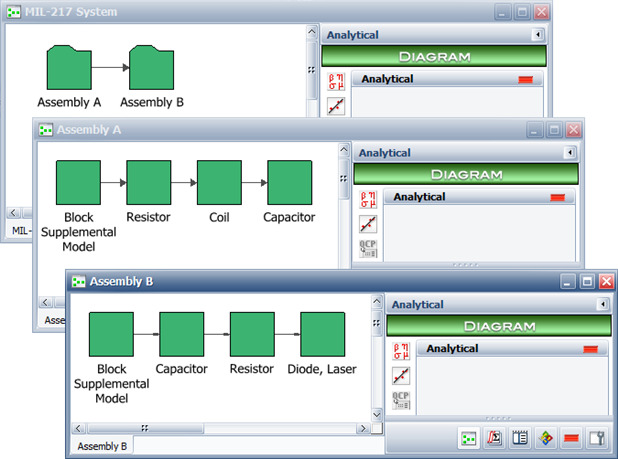Click the beta-eta parameters icon in Assembly B panel
This screenshot has width=618, height=459.
tap(400, 350)
